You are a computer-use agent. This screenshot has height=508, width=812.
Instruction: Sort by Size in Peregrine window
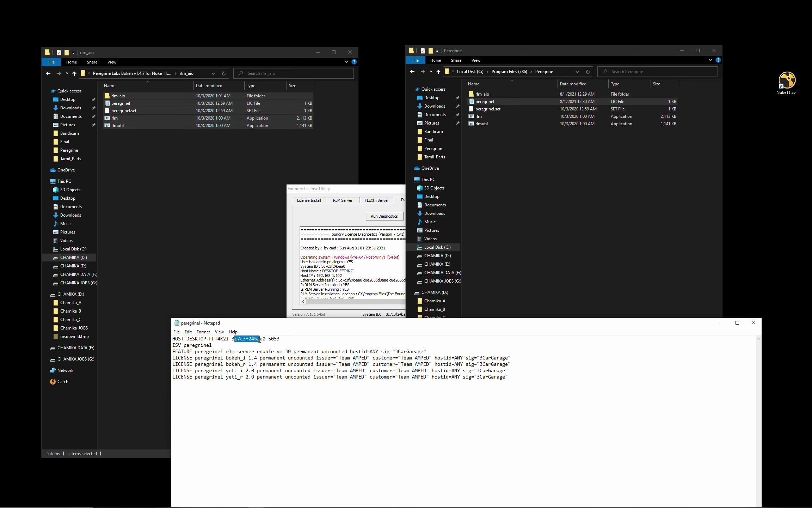pyautogui.click(x=664, y=84)
